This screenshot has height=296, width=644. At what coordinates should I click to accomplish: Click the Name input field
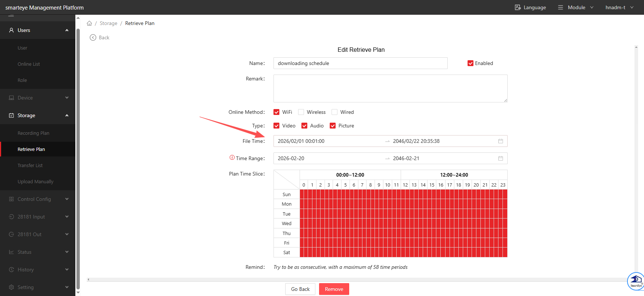click(x=360, y=63)
